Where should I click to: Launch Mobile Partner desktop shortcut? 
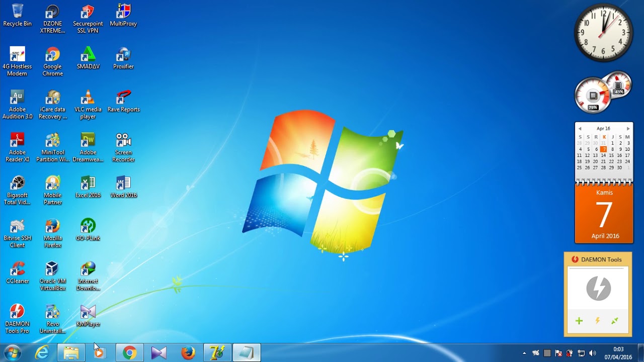pos(52,190)
